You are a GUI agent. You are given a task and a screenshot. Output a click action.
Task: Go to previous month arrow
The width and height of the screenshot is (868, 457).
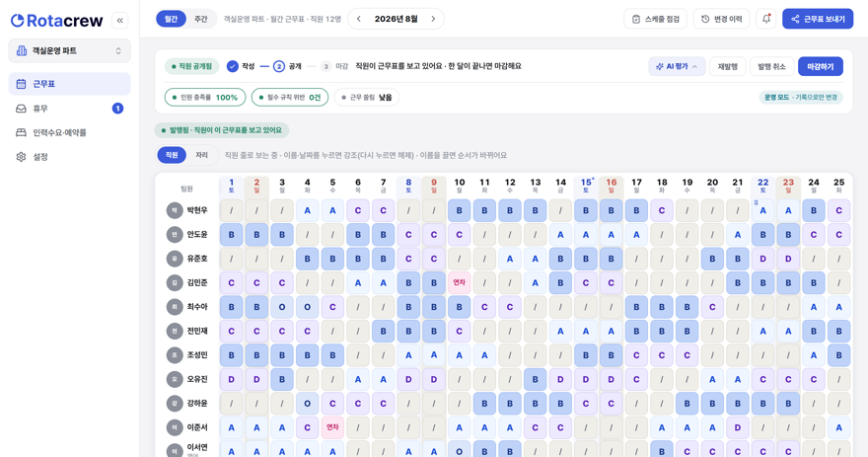[359, 19]
